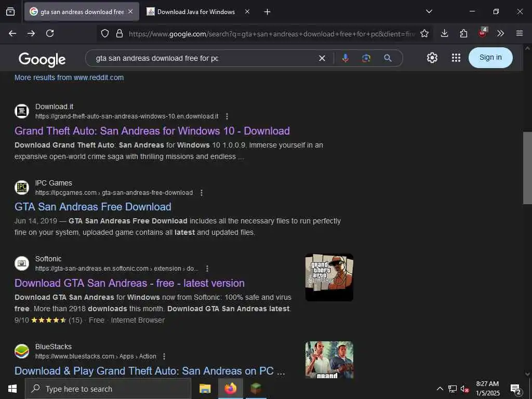Click the Google logo

pos(42,59)
